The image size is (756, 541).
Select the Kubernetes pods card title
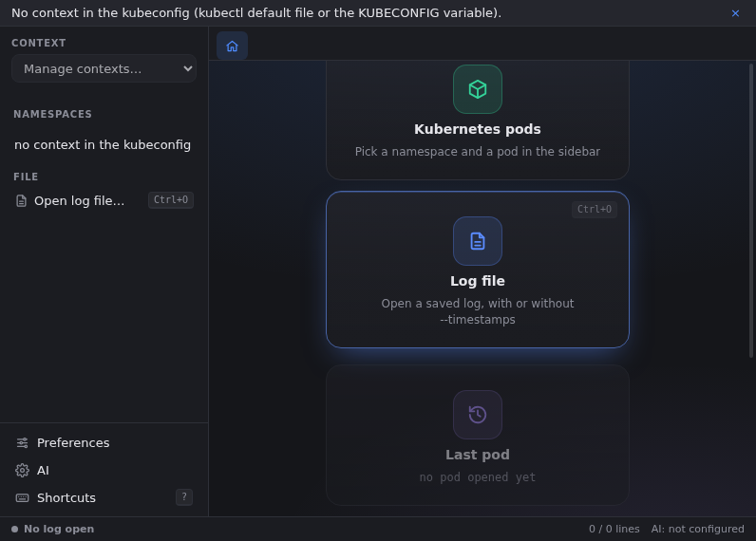478,129
